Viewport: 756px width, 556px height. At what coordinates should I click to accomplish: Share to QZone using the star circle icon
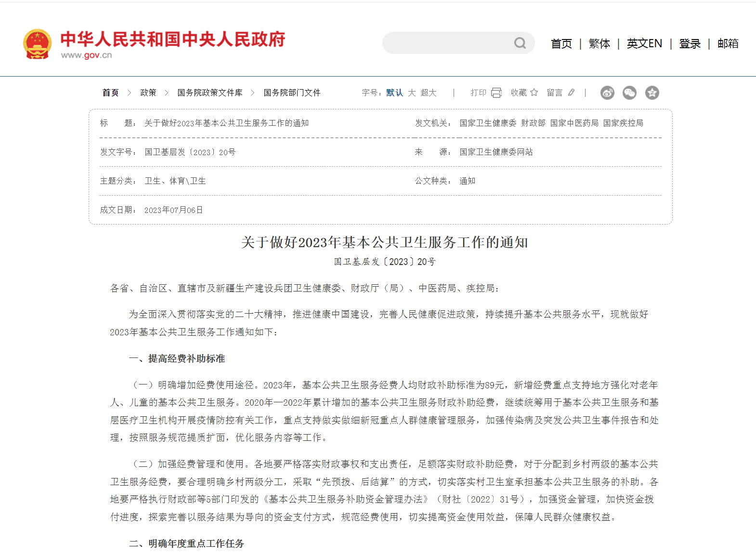[652, 93]
